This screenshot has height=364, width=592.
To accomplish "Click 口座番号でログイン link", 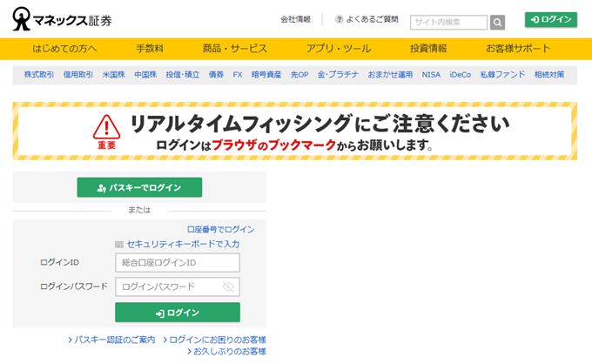I will [221, 230].
